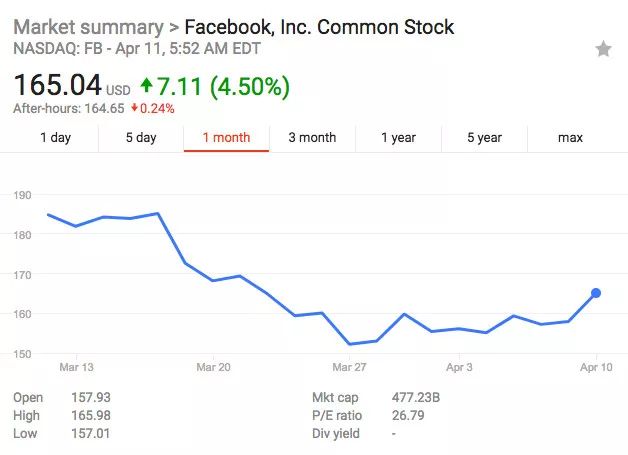This screenshot has width=628, height=455.
Task: Click the 165.04 stock price
Action: pos(57,86)
